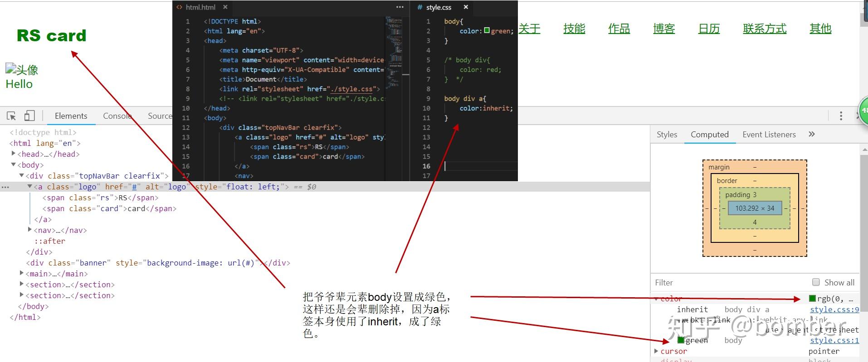868x362 pixels.
Task: Open the 日历 navigation link
Action: [x=709, y=29]
